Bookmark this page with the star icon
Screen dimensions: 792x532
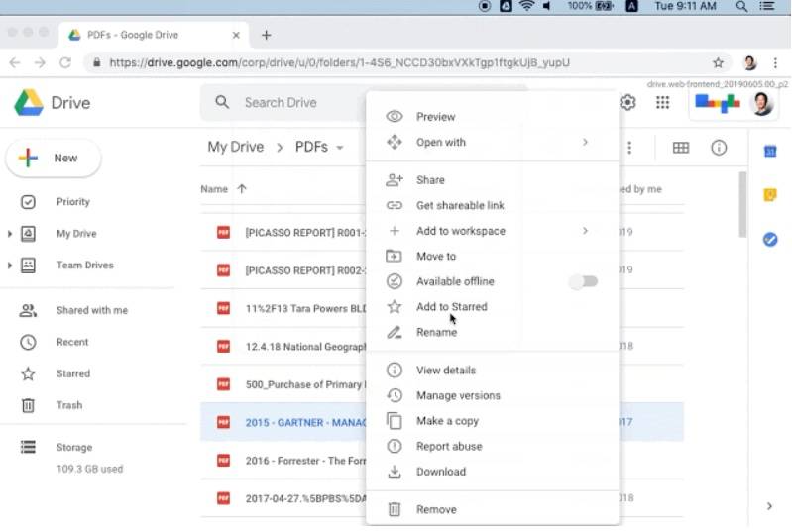point(718,62)
